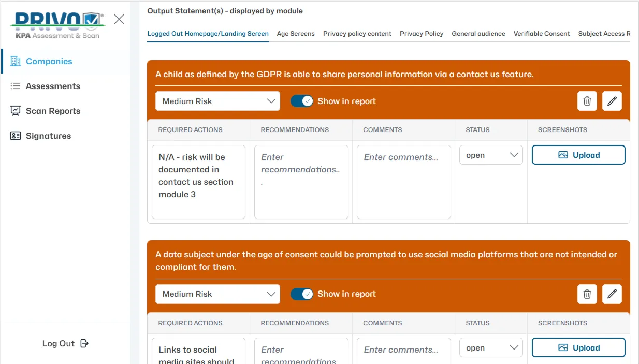Edit the GDPR contact us statement with pencil icon
This screenshot has width=639, height=364.
click(612, 101)
